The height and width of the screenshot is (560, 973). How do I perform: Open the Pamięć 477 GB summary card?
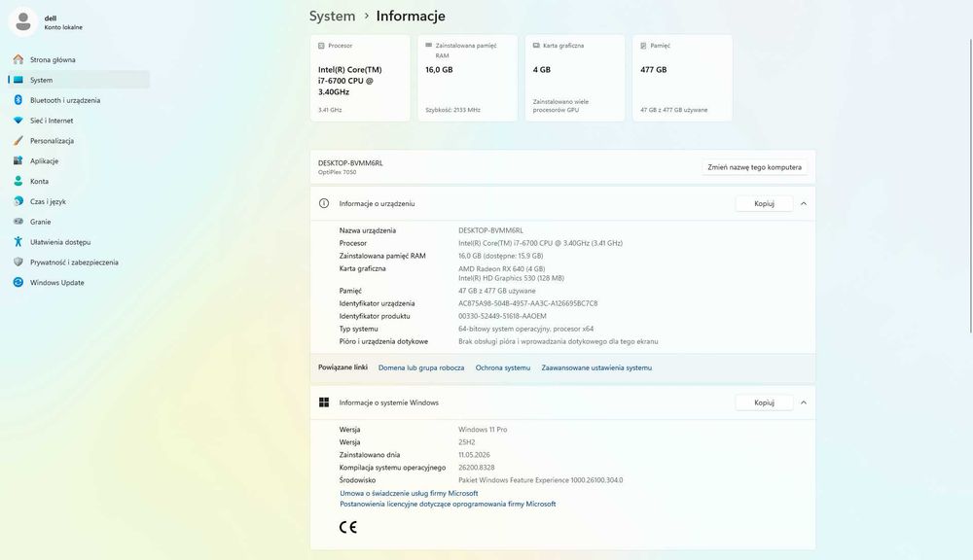(682, 78)
